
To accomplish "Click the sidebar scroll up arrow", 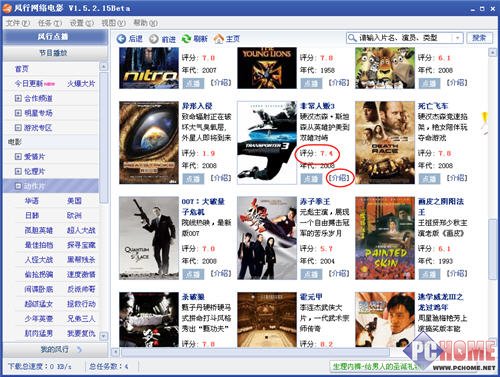I will (x=104, y=66).
